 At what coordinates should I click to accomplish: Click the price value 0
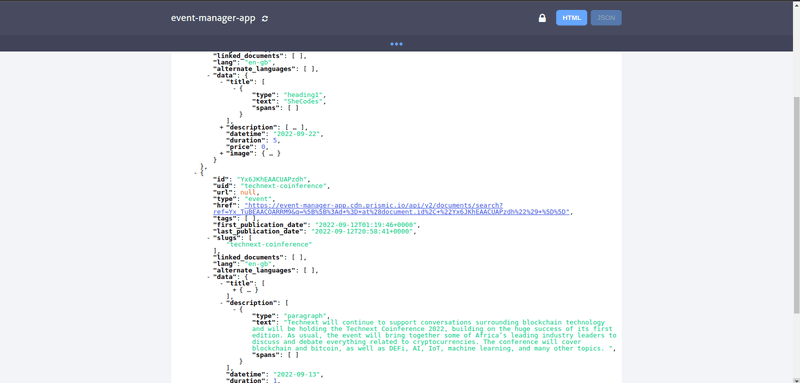[x=264, y=147]
